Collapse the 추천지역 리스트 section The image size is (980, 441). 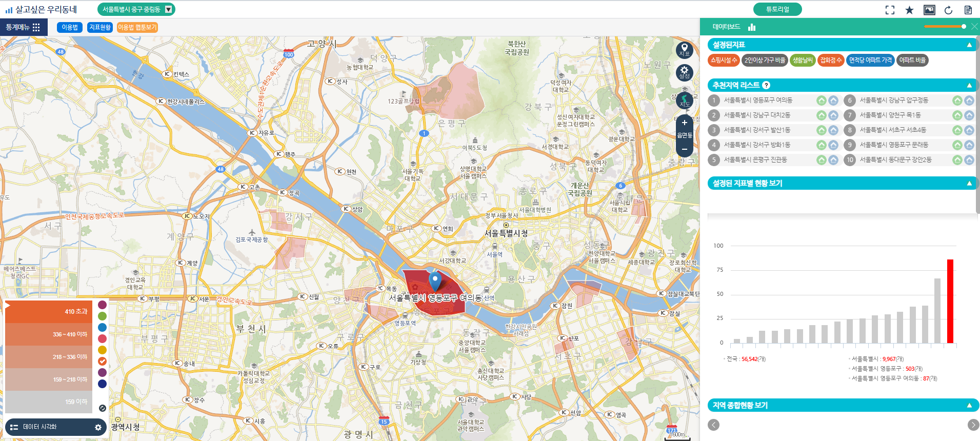(969, 85)
